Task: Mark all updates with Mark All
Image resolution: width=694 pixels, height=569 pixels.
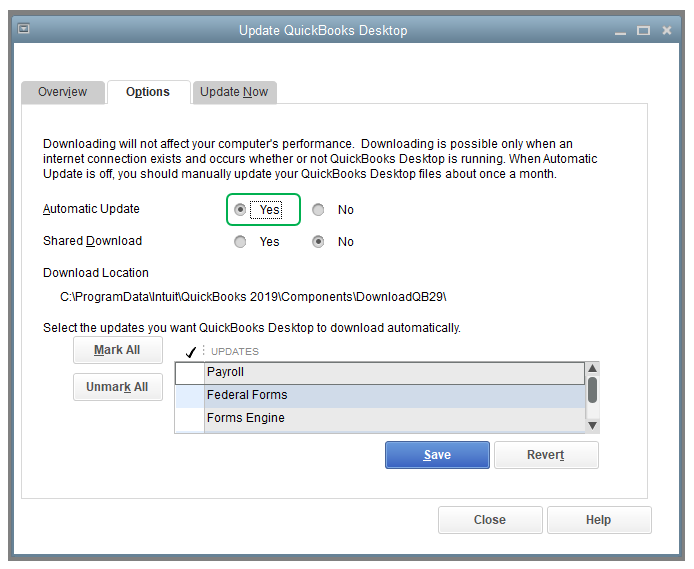Action: (118, 350)
